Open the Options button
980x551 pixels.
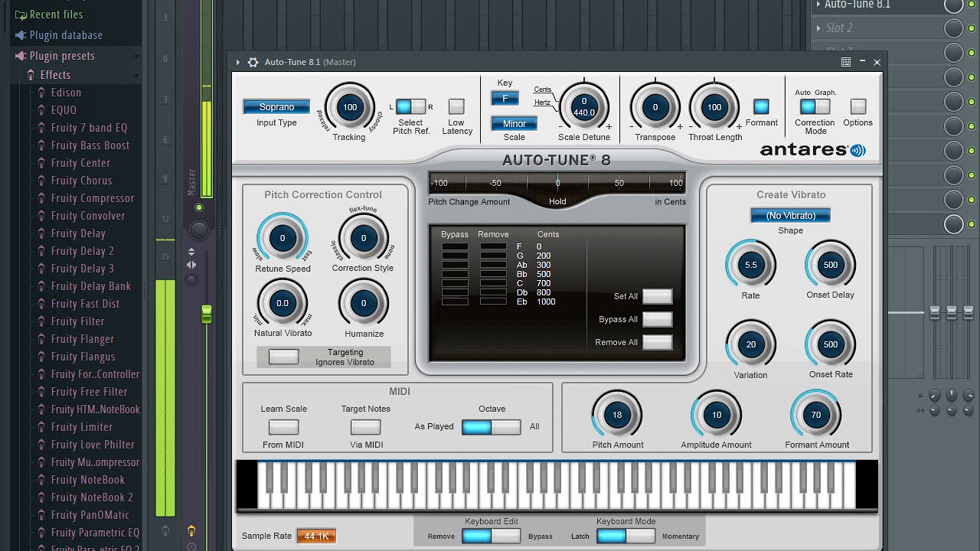[x=858, y=106]
